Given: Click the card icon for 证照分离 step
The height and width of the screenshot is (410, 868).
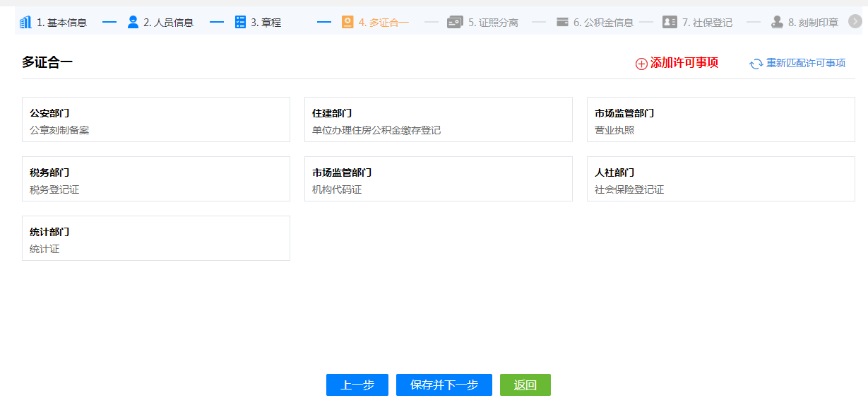Looking at the screenshot, I should (455, 22).
